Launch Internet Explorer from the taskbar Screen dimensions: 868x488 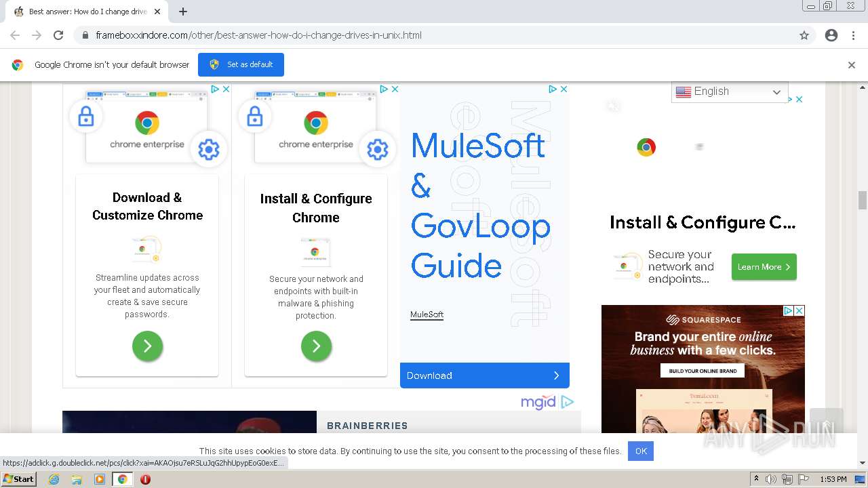(54, 479)
